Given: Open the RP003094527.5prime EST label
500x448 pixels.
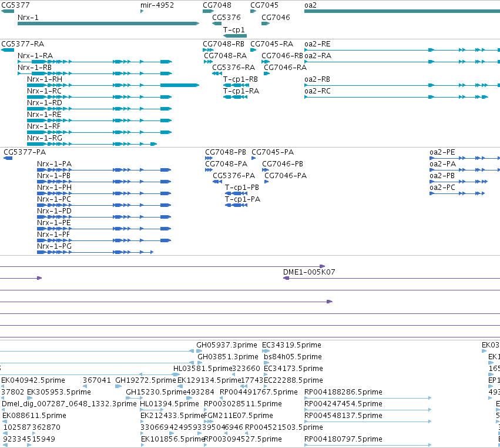Looking at the screenshot, I should click(x=243, y=439).
